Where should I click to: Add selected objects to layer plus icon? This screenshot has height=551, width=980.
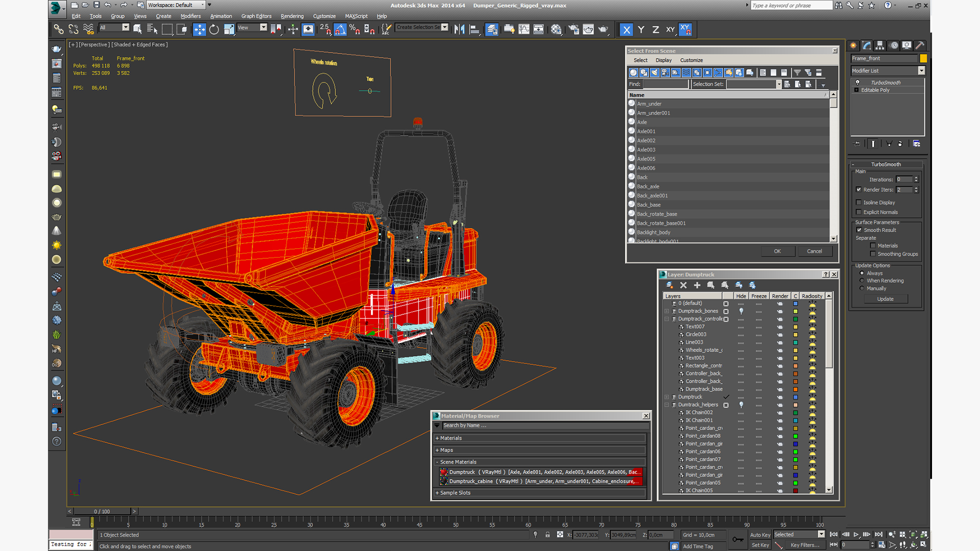click(697, 285)
